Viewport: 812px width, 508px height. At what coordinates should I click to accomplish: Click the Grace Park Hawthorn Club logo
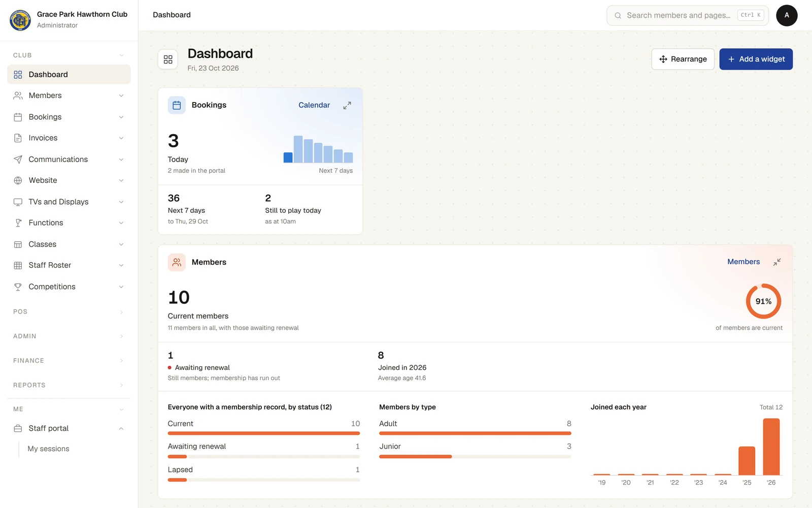[20, 20]
